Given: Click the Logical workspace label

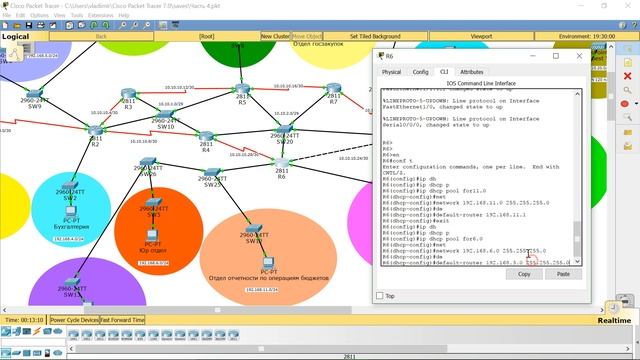Looking at the screenshot, I should point(16,36).
